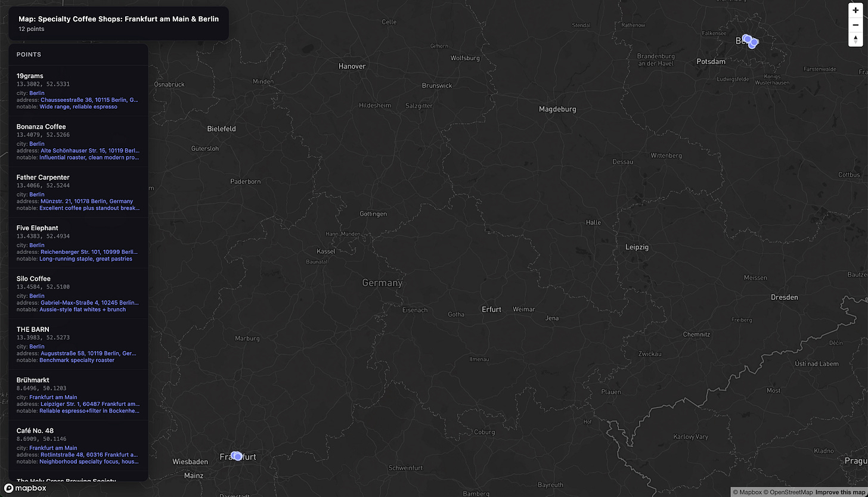This screenshot has height=497, width=868.
Task: Select the Silo Coffee point entry
Action: click(78, 293)
